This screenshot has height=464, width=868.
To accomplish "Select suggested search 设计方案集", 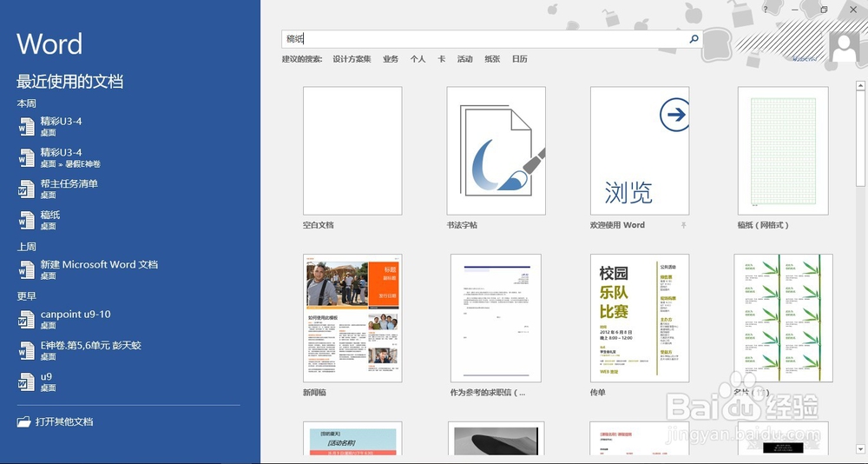I will click(x=352, y=59).
